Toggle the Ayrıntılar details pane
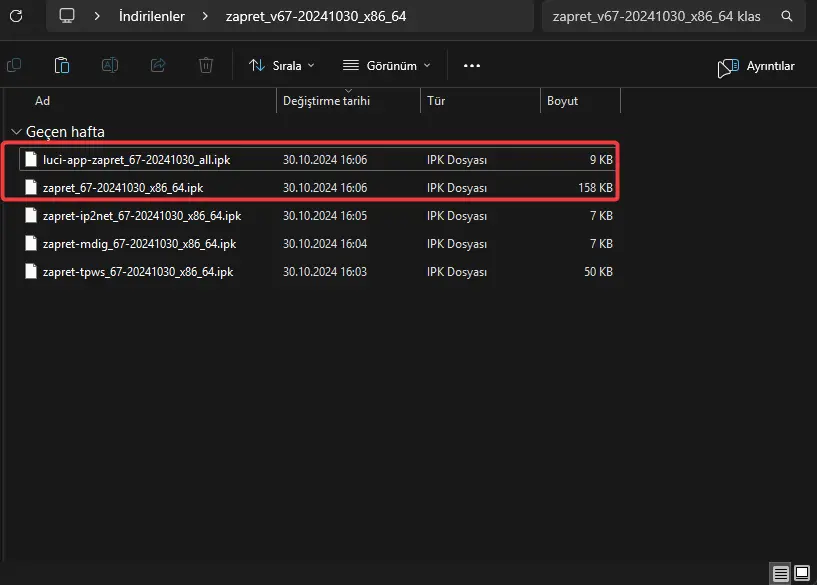This screenshot has width=817, height=585. pyautogui.click(x=756, y=66)
